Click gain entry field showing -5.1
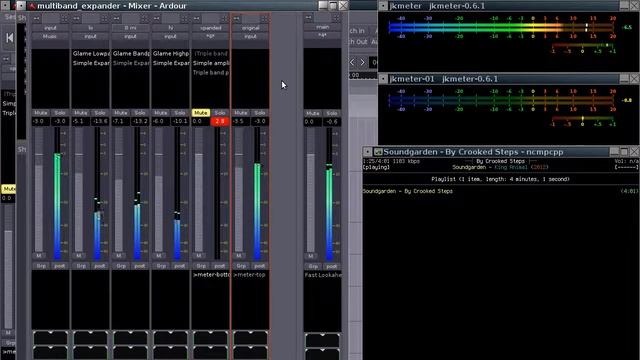Image resolution: width=640 pixels, height=360 pixels. pos(80,121)
